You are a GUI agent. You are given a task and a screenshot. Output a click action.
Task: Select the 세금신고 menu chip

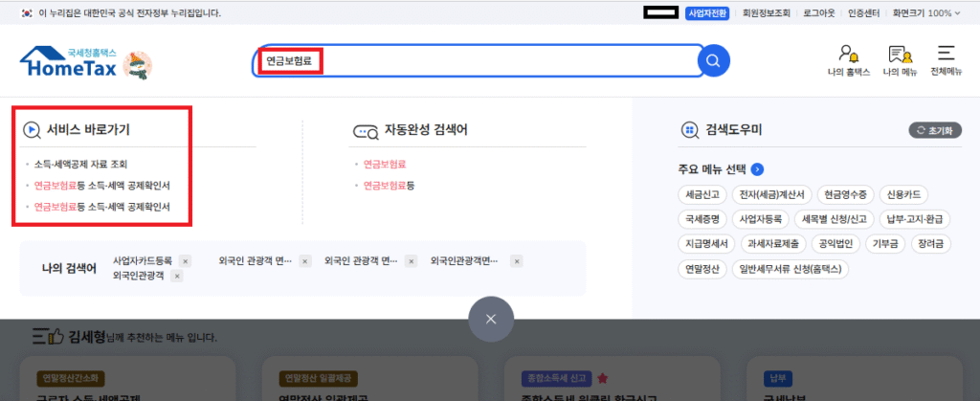pos(702,194)
